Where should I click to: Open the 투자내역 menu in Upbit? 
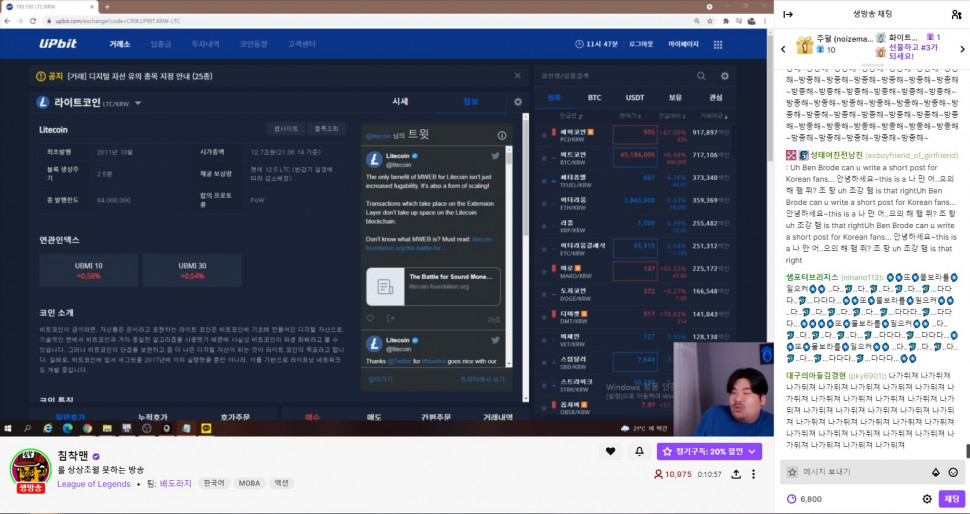[x=205, y=44]
